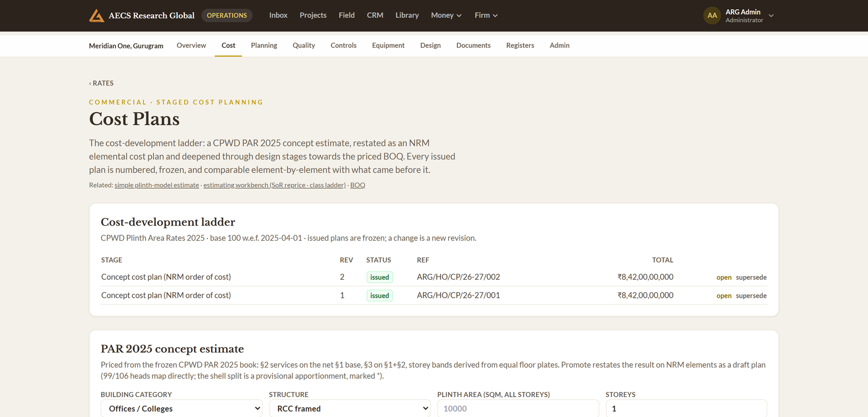This screenshot has height=417, width=868.
Task: Open the Registers tab
Action: point(520,46)
